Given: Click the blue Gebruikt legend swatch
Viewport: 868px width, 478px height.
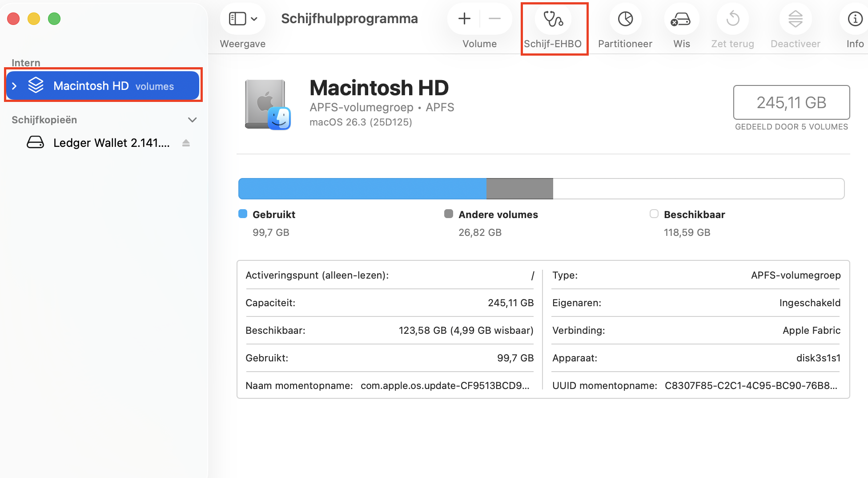Looking at the screenshot, I should point(242,214).
